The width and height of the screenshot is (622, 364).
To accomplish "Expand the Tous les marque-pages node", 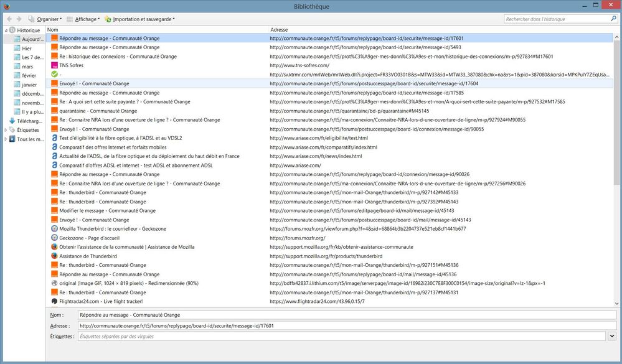I will (6, 139).
